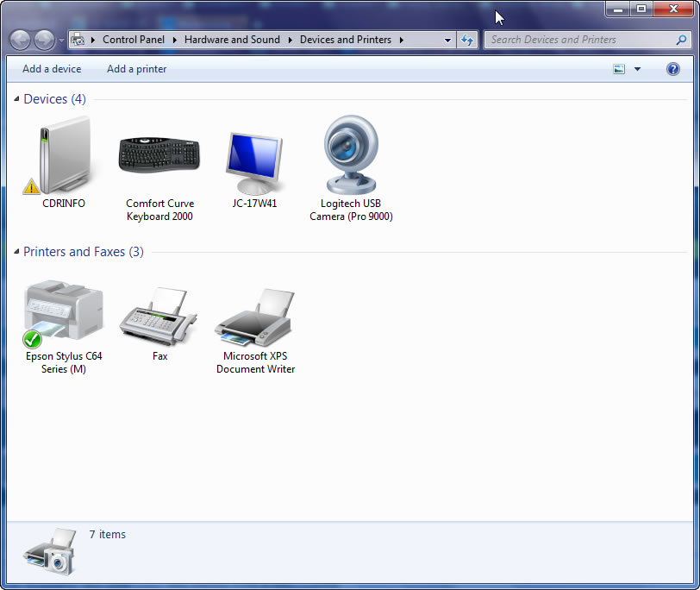Click the Search Devices and Printers field
Screen dimensions: 700x590
click(x=573, y=40)
